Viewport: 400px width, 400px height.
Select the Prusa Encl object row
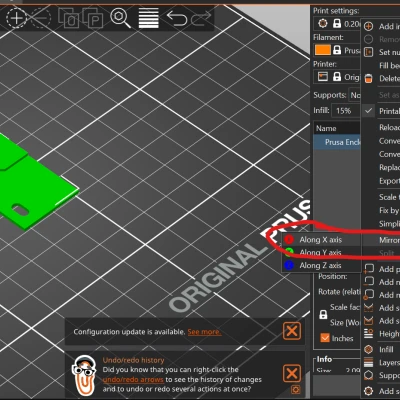tap(337, 142)
